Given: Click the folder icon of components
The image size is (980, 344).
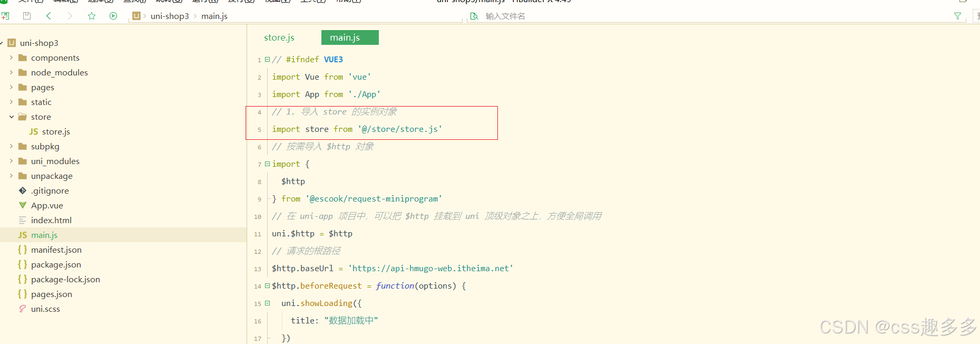Looking at the screenshot, I should pos(23,58).
